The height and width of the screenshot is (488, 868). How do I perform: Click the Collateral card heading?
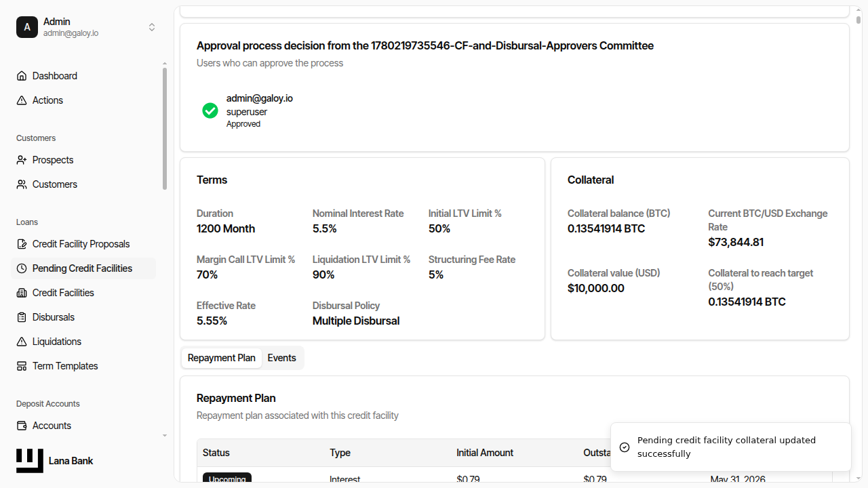(x=591, y=180)
